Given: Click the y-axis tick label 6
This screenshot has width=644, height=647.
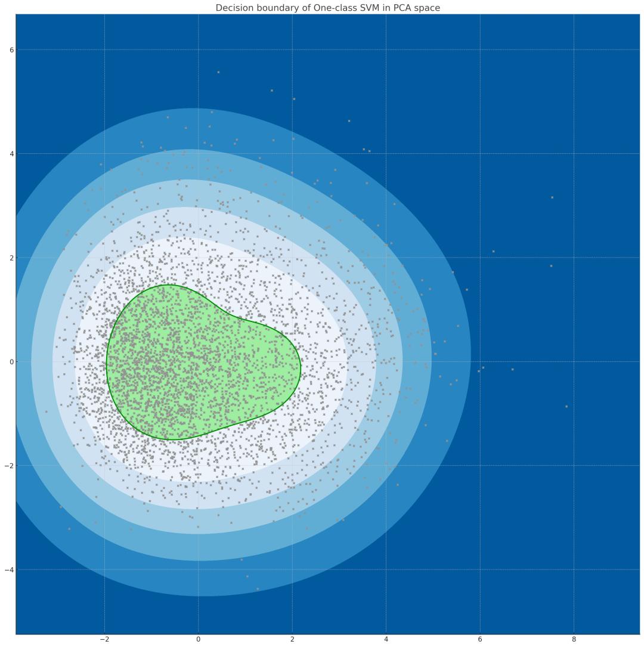Looking at the screenshot, I should (x=11, y=50).
